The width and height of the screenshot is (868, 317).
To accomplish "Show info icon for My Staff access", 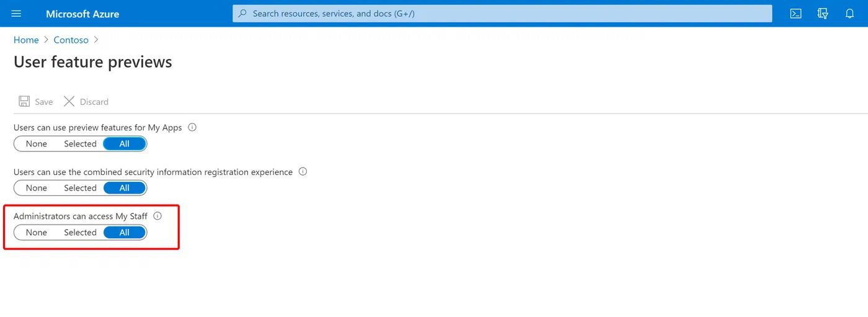I will [157, 216].
